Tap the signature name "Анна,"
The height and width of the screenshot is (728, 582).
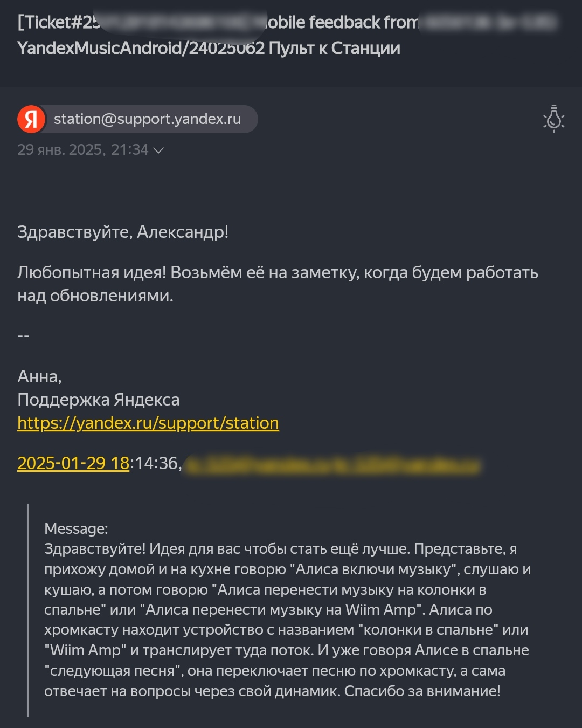coord(39,376)
